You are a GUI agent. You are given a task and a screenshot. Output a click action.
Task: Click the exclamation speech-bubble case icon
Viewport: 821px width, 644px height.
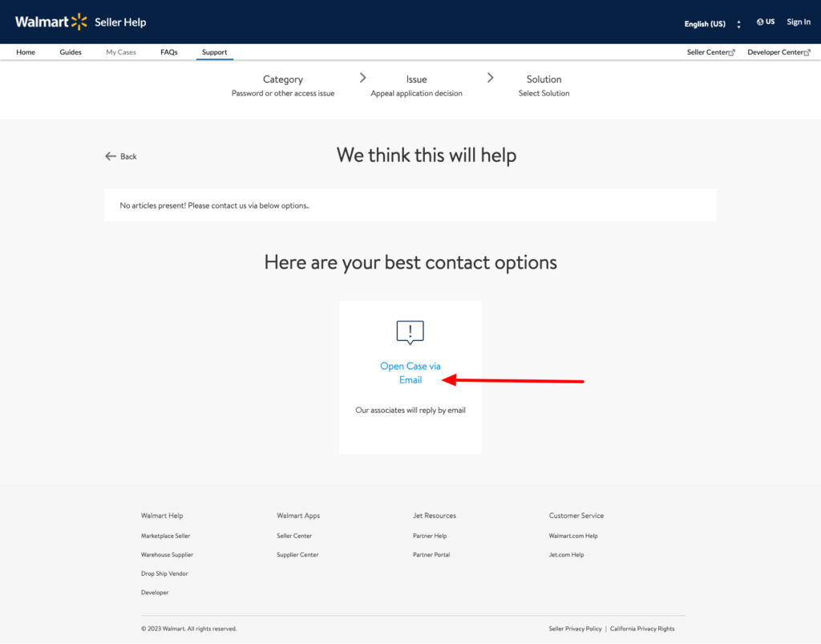tap(410, 332)
